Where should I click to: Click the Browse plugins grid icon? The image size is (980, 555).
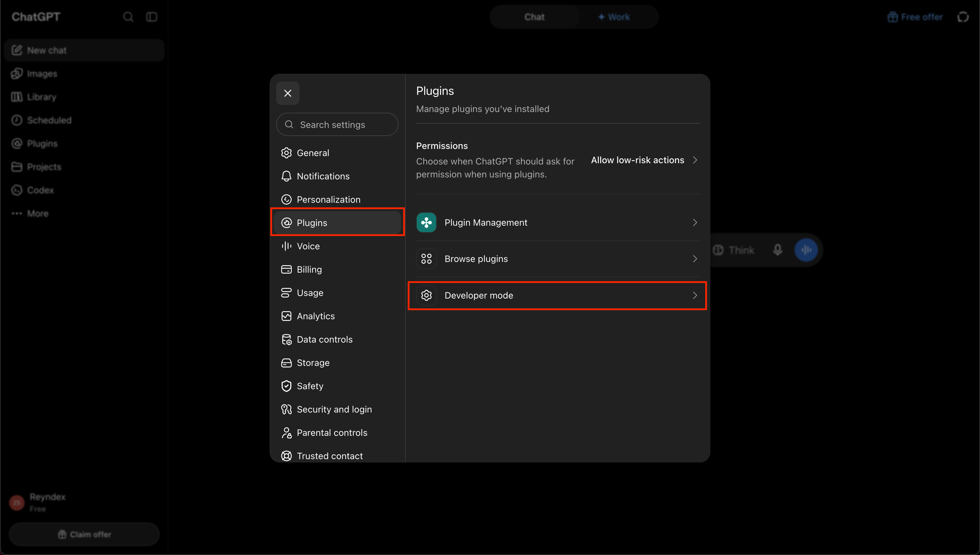(x=426, y=259)
